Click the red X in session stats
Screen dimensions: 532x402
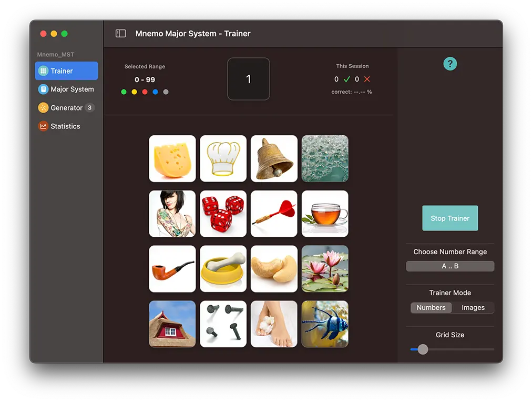(367, 79)
